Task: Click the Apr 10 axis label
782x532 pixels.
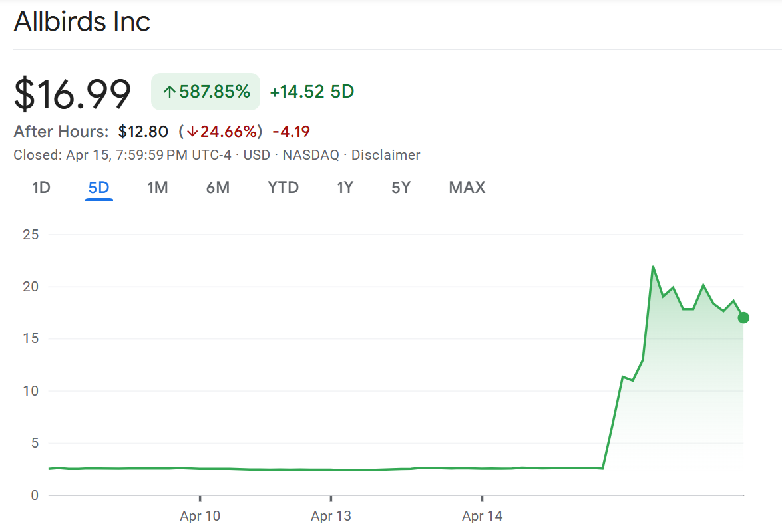Action: tap(200, 515)
